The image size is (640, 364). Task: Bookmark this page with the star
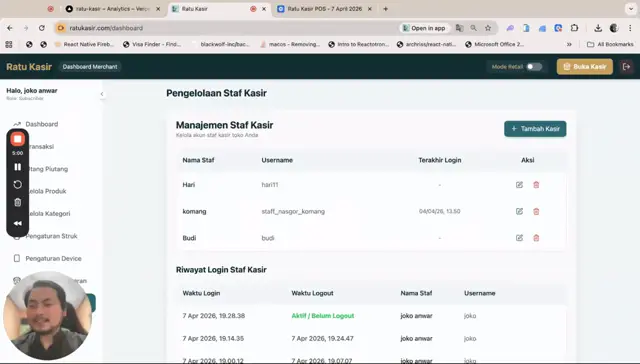pos(488,28)
